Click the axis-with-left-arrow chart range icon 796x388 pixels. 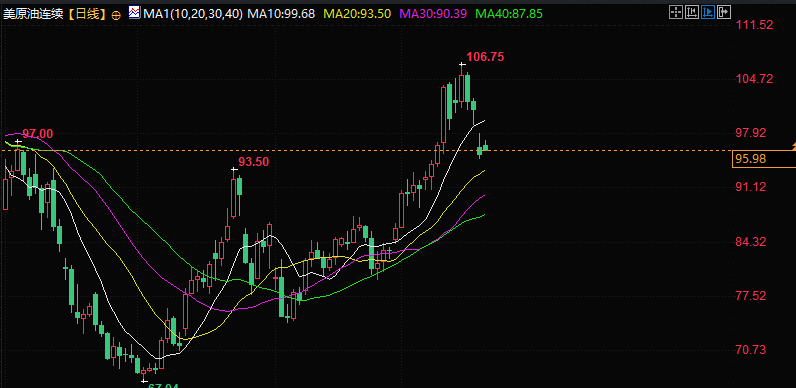691,12
